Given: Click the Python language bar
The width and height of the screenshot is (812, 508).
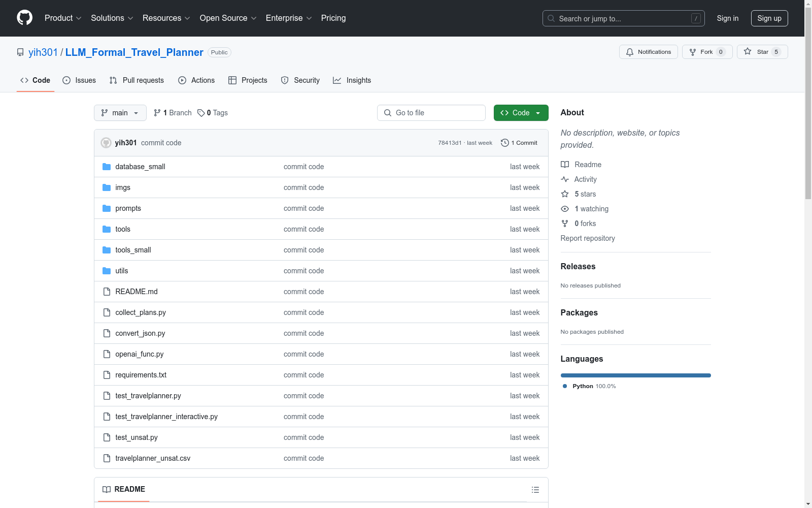Looking at the screenshot, I should pyautogui.click(x=636, y=375).
